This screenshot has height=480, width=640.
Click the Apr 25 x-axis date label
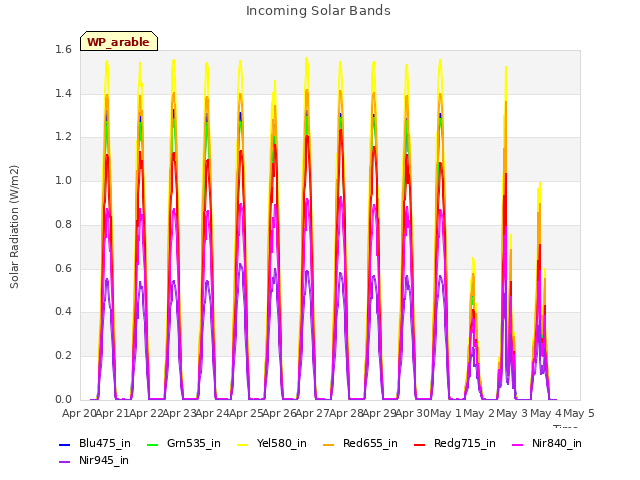click(246, 414)
